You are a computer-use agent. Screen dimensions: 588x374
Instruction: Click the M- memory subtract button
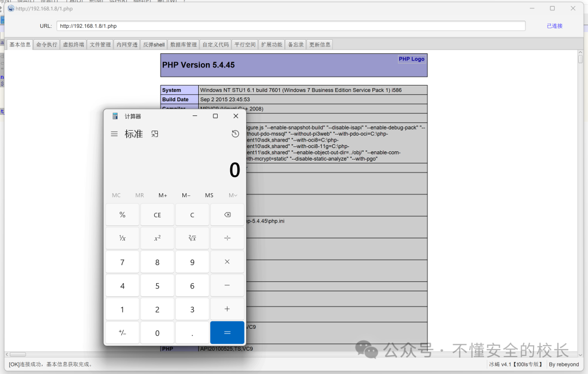[186, 195]
